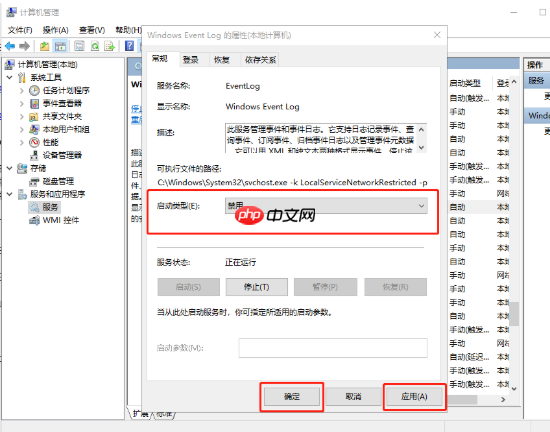Select the 任务计划程序 clock icon

[34, 90]
